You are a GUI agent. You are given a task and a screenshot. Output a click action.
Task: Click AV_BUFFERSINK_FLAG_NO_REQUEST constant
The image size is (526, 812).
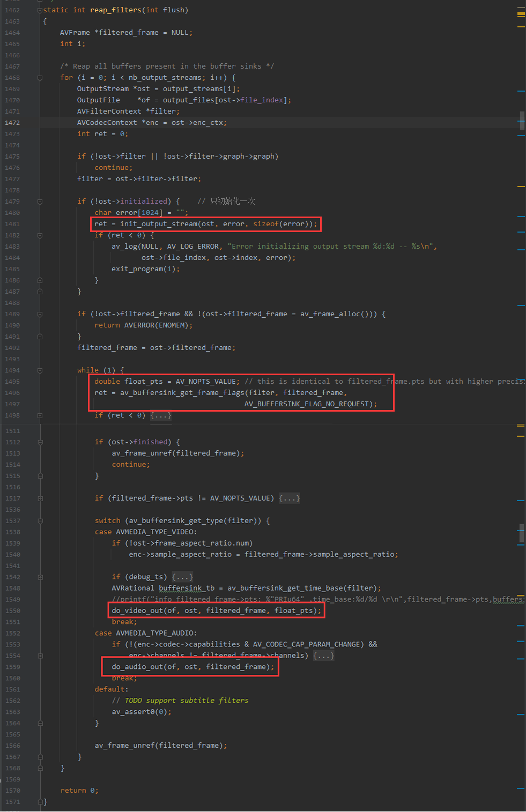(x=307, y=404)
